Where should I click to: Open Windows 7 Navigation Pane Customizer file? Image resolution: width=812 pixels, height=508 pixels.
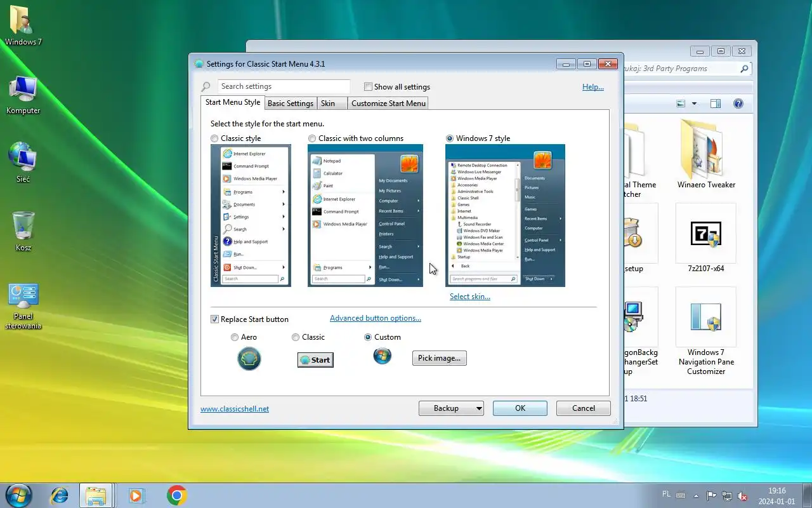pos(706,331)
